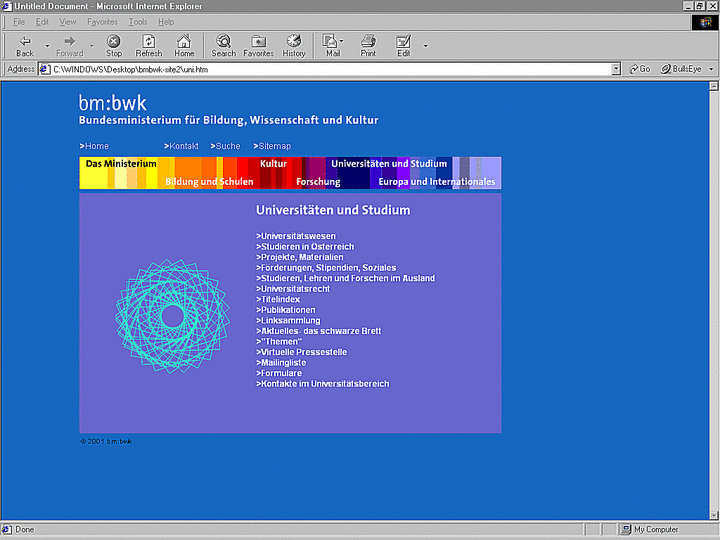Click into the Address input field
This screenshot has width=720, height=540.
(x=331, y=69)
